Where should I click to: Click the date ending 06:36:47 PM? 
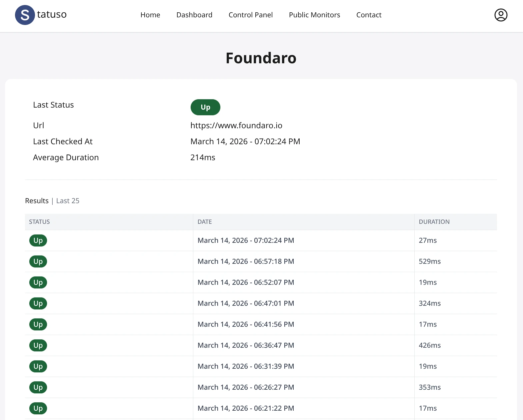pos(246,345)
